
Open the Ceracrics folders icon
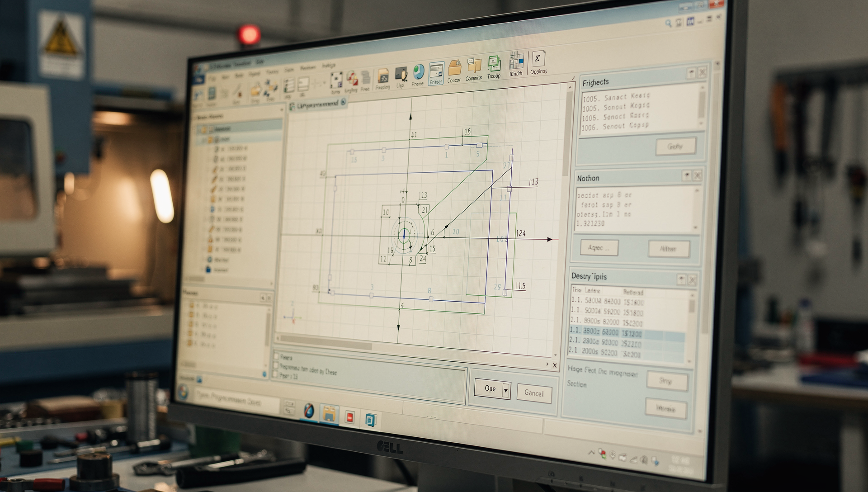(474, 66)
